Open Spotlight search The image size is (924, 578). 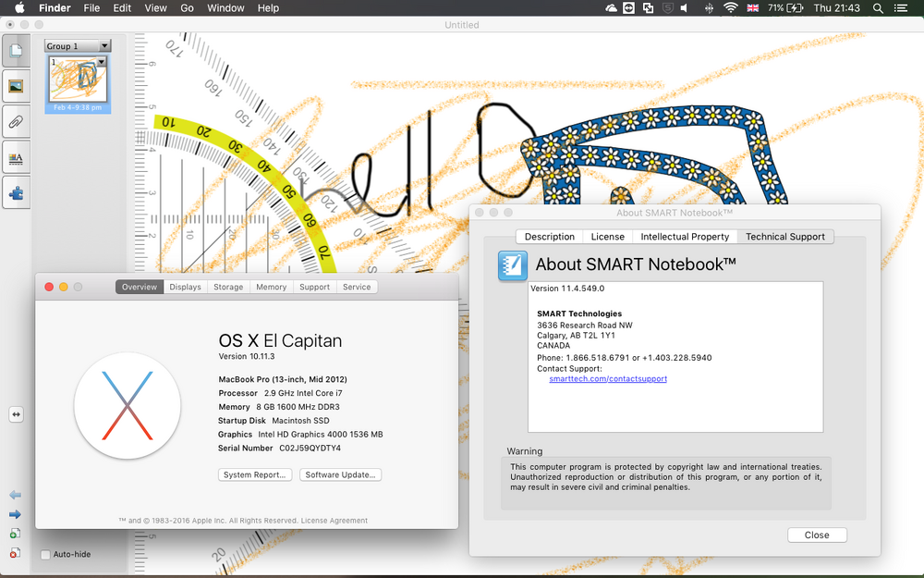point(878,7)
